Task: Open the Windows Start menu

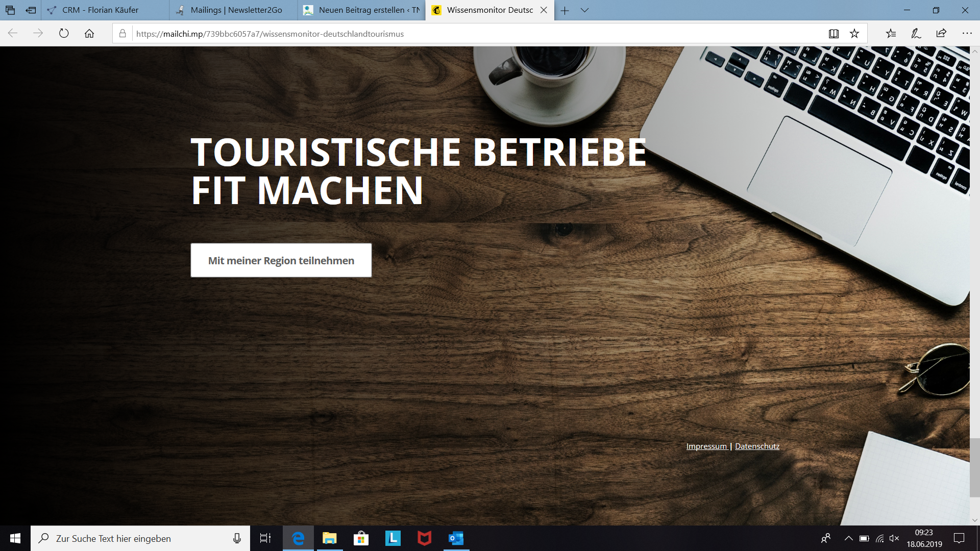Action: point(15,538)
